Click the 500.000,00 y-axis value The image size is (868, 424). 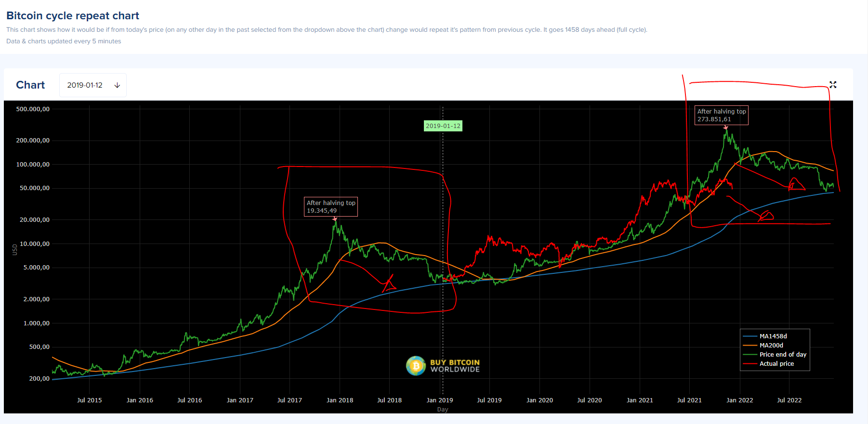[33, 109]
